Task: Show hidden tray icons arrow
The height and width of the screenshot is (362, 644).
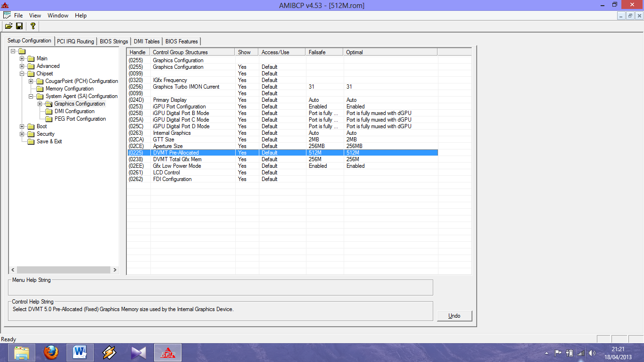Action: 546,353
